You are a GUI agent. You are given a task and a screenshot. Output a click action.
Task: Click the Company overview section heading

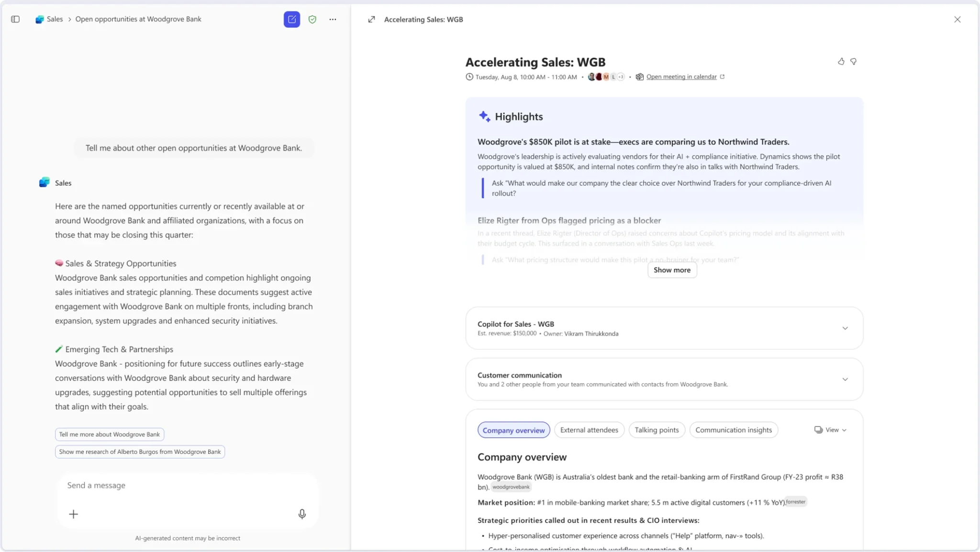522,457
